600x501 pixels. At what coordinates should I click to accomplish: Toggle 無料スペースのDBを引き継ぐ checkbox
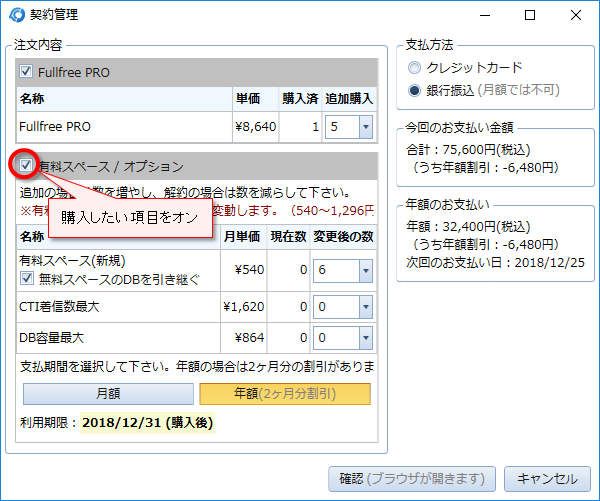[x=27, y=278]
